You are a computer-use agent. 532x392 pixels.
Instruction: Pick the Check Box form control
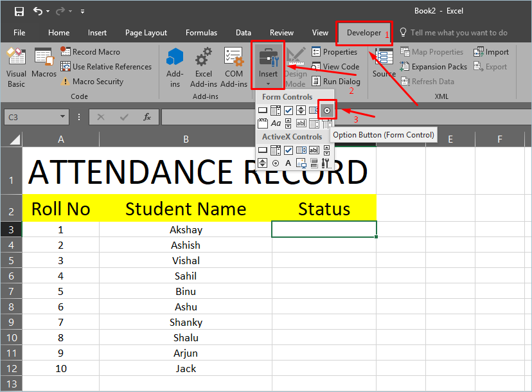point(288,111)
